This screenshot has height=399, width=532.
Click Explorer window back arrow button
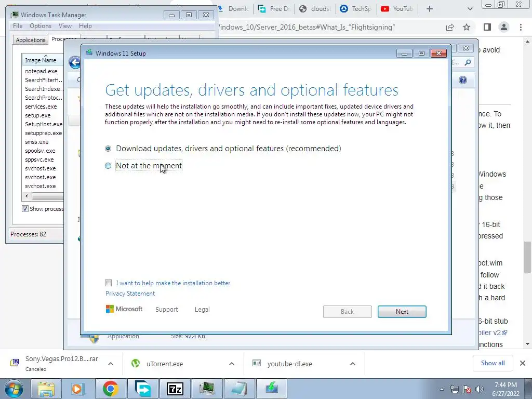coord(74,62)
